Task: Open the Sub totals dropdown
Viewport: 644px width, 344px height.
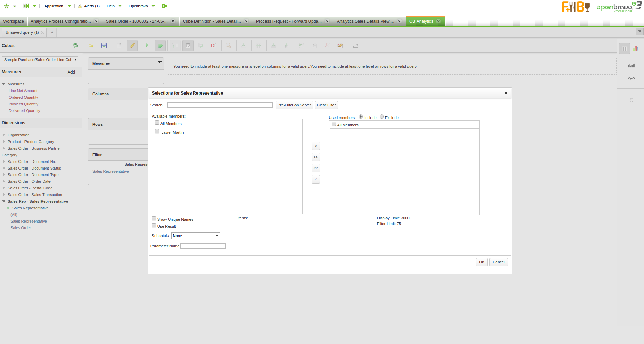Action: pyautogui.click(x=195, y=236)
